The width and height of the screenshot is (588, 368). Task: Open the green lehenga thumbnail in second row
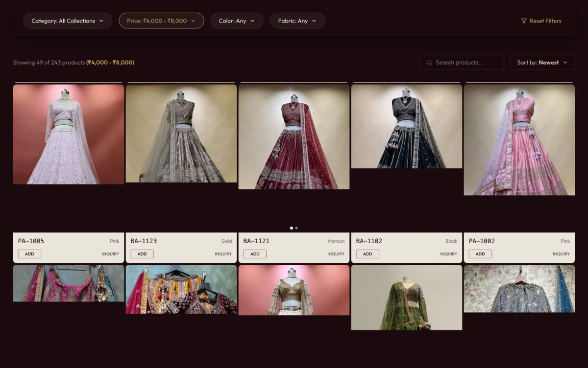[407, 298]
